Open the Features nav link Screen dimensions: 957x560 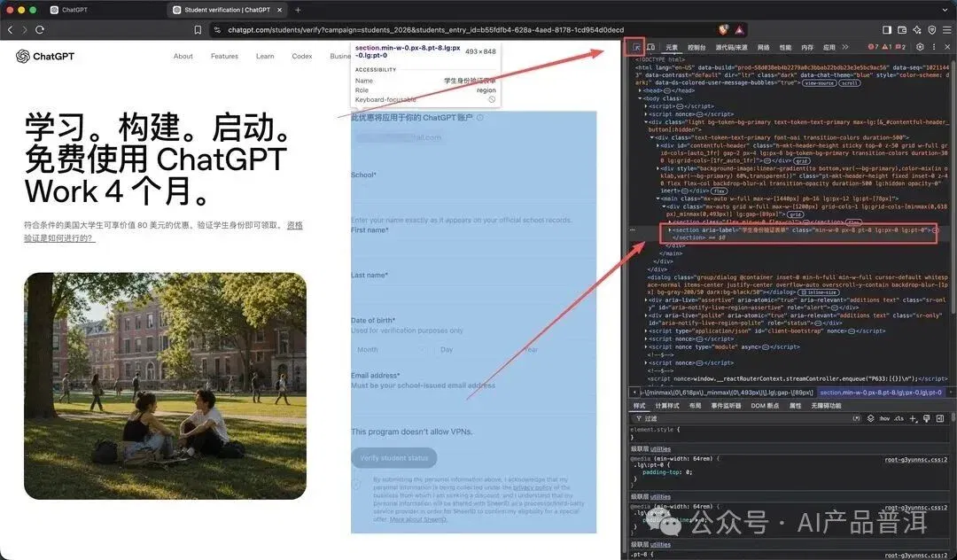pos(224,56)
